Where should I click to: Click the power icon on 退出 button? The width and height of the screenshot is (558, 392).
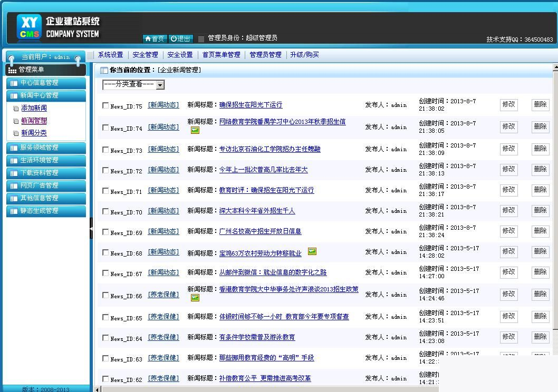172,38
